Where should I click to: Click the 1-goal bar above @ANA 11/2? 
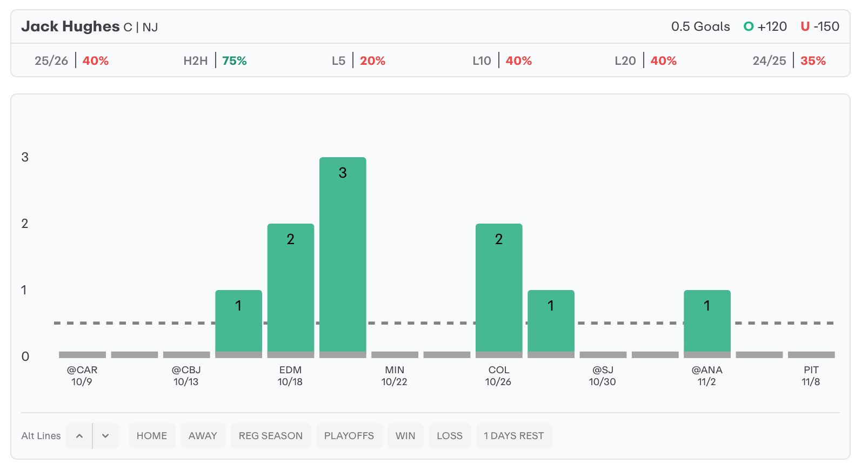(x=707, y=321)
